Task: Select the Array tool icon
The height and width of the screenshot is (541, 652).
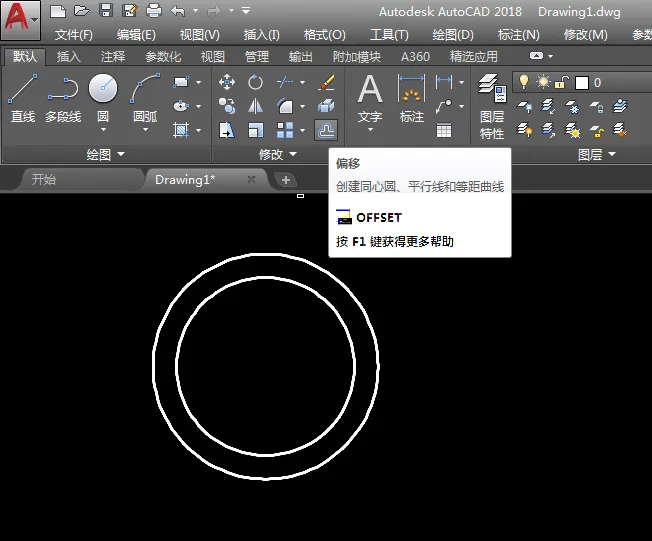Action: pyautogui.click(x=285, y=130)
